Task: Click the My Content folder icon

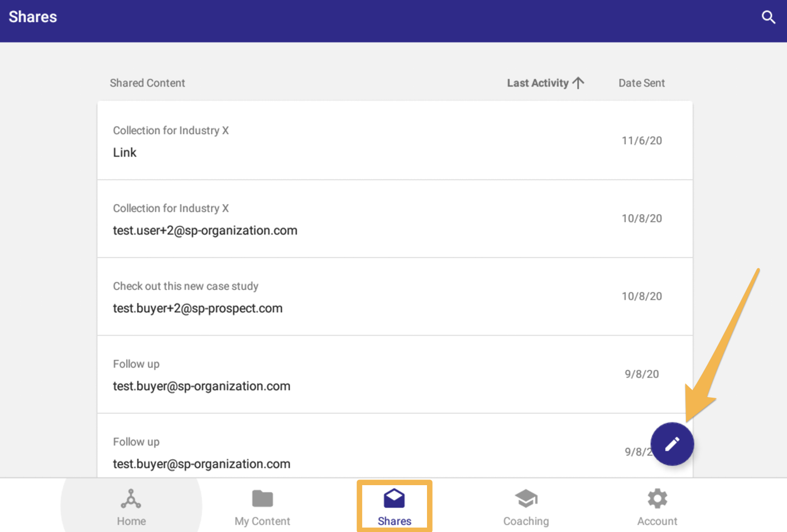Action: pyautogui.click(x=262, y=499)
